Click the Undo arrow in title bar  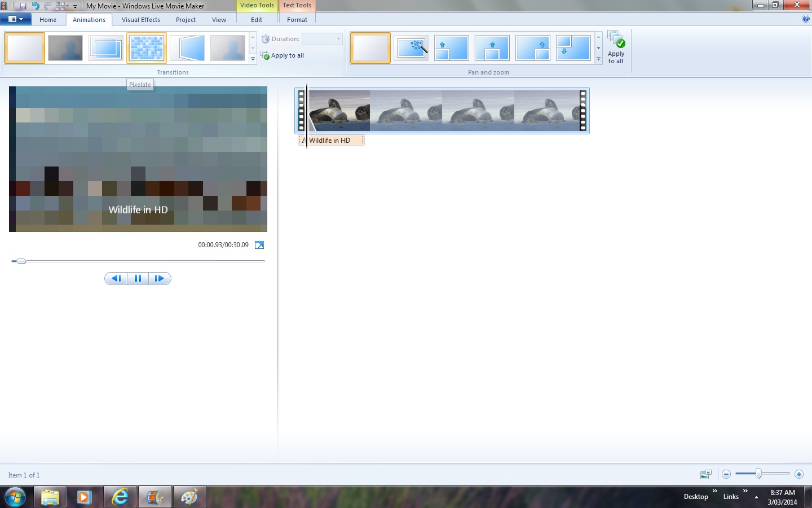(x=36, y=6)
